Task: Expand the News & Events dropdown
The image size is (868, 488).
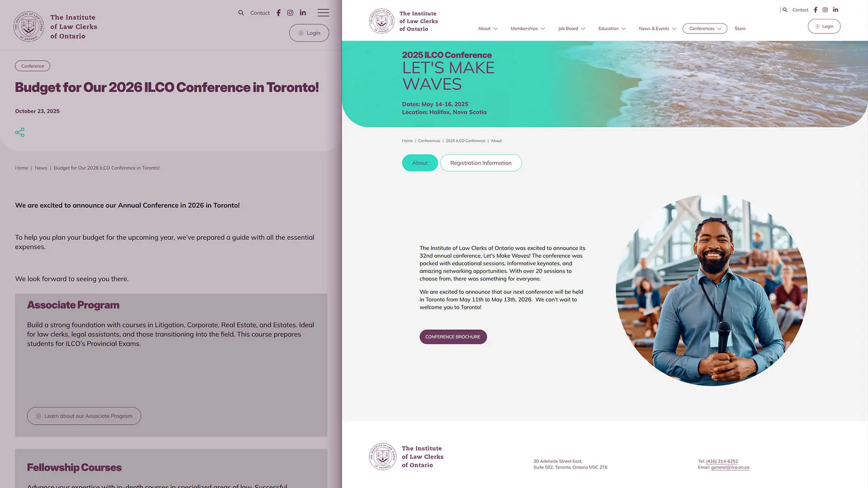Action: click(x=657, y=28)
